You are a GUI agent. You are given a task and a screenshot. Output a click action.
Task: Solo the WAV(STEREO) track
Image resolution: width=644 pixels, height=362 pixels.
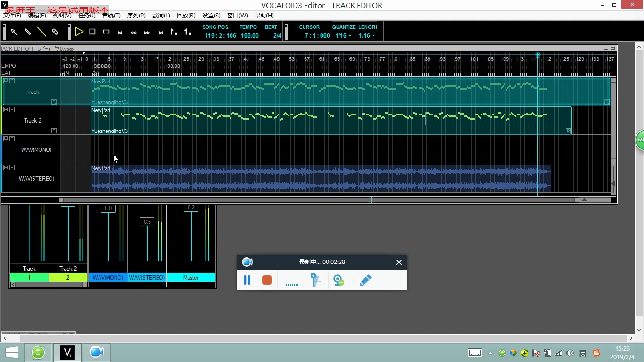(x=12, y=168)
